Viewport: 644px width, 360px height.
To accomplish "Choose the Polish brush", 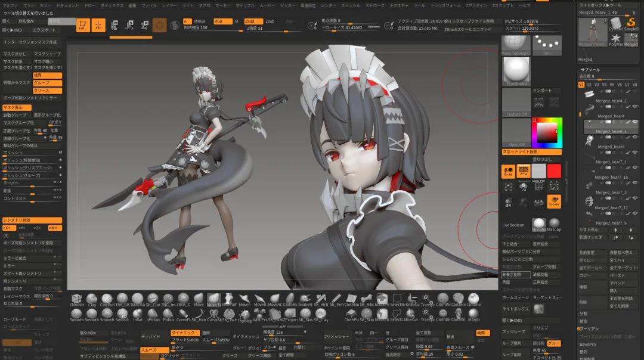I will point(168,315).
